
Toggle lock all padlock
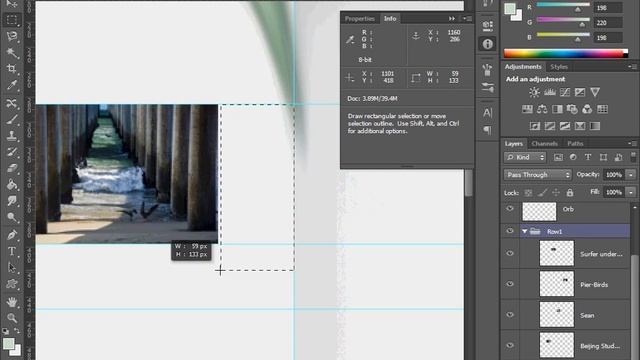point(570,192)
